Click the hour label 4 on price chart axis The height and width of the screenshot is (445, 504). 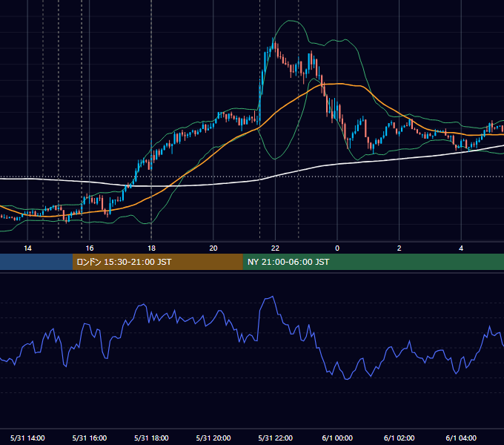[461, 248]
